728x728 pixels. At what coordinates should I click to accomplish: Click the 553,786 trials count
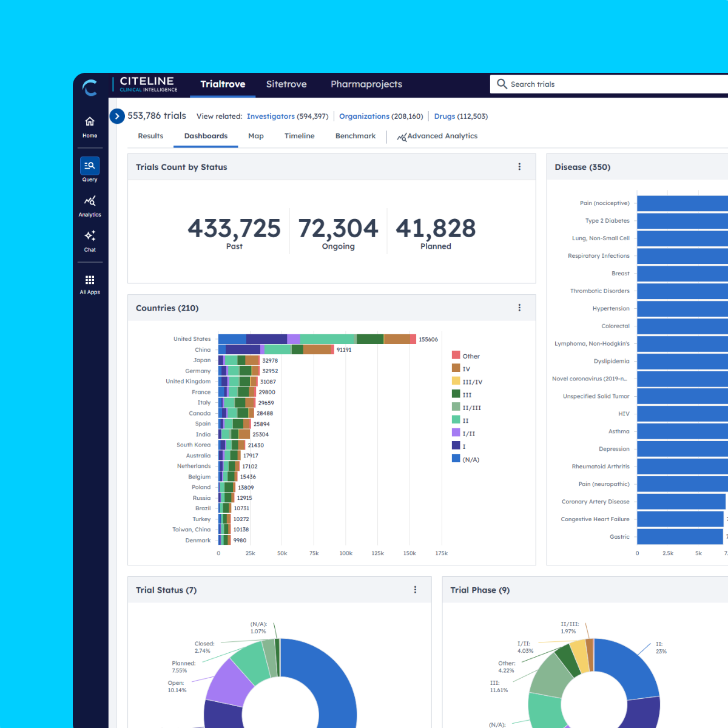(157, 116)
